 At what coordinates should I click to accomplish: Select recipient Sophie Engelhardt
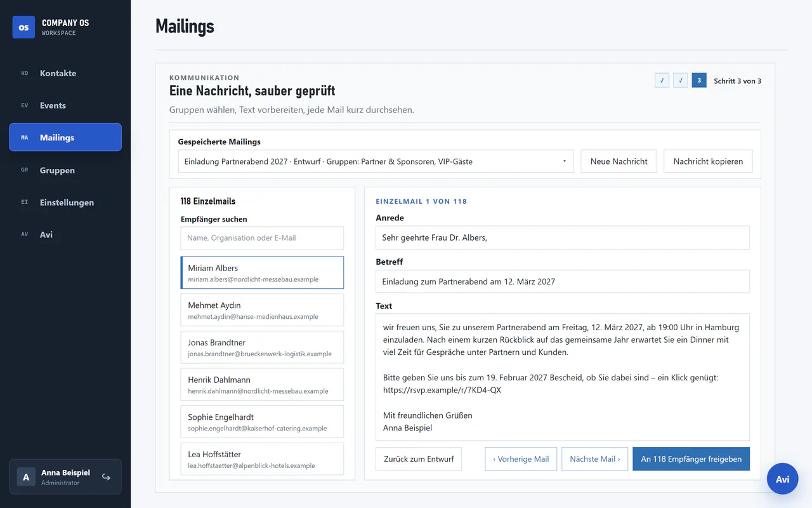click(262, 422)
